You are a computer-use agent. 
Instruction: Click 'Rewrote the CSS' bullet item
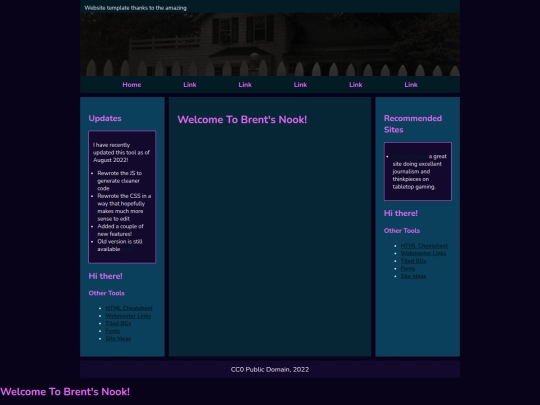[124, 207]
